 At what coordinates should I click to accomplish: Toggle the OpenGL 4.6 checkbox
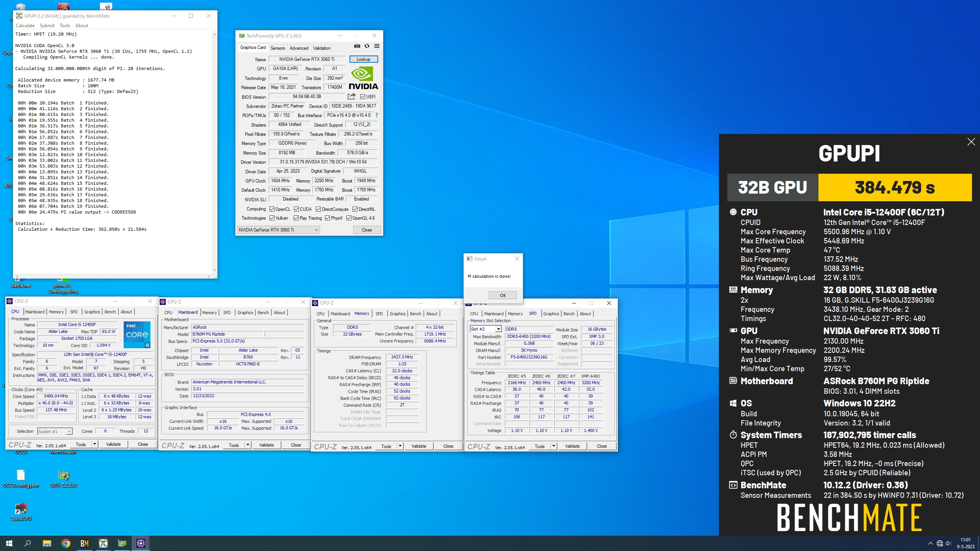pos(349,218)
